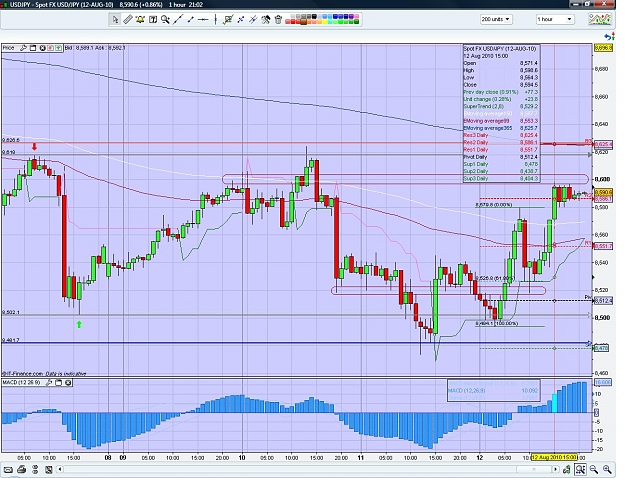Viewport: 625px width, 478px height.
Task: Click the third icon in the bottom toolbar
Action: tap(35, 469)
